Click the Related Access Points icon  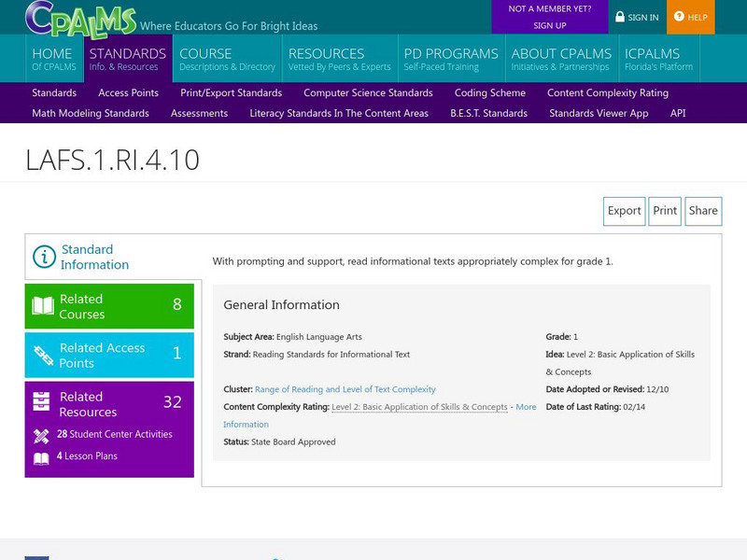pos(43,355)
